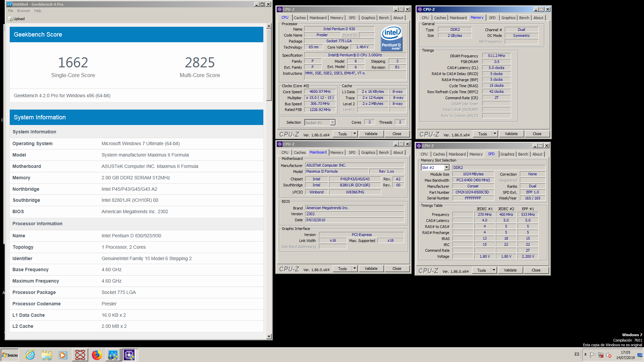Click Operating System row in Geekbench
The height and width of the screenshot is (362, 644).
coord(137,143)
